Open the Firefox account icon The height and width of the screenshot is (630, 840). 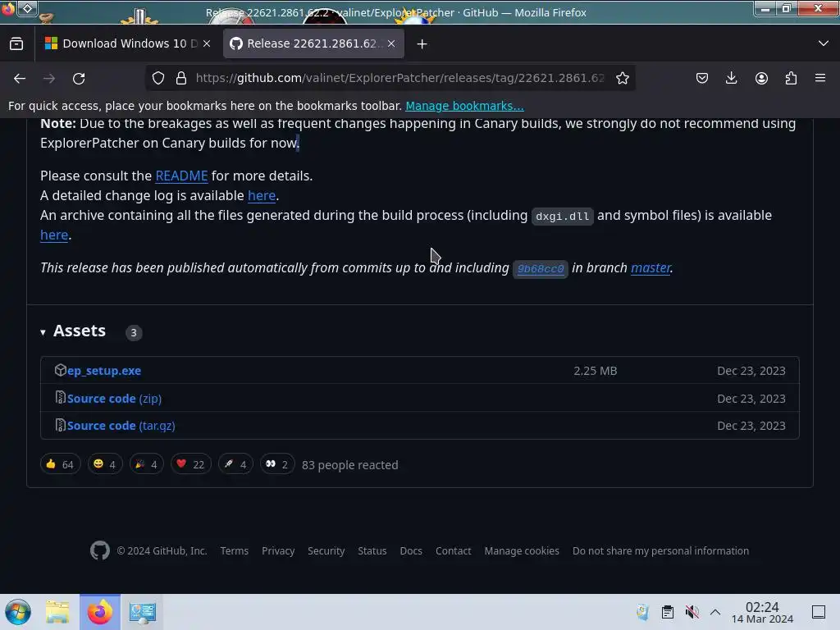click(761, 78)
